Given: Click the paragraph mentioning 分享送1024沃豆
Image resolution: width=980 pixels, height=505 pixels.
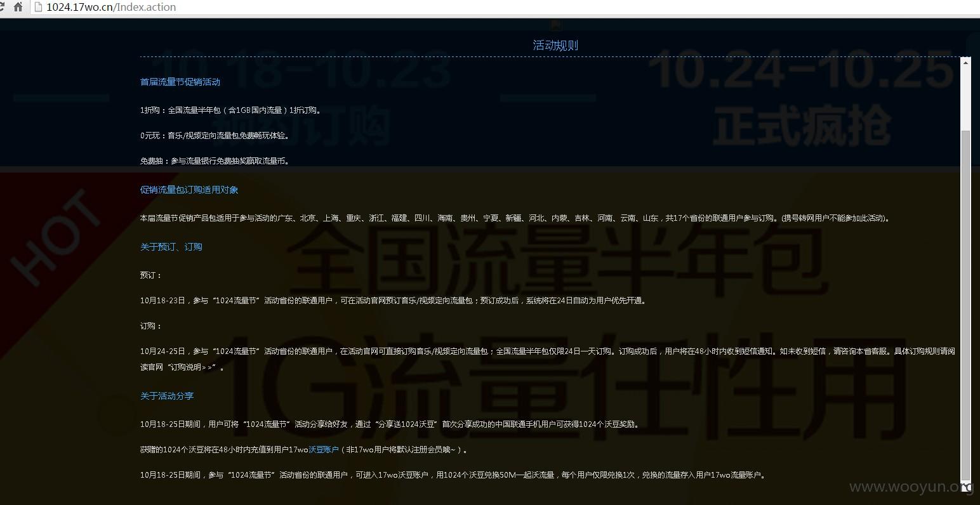Looking at the screenshot, I should (x=391, y=424).
